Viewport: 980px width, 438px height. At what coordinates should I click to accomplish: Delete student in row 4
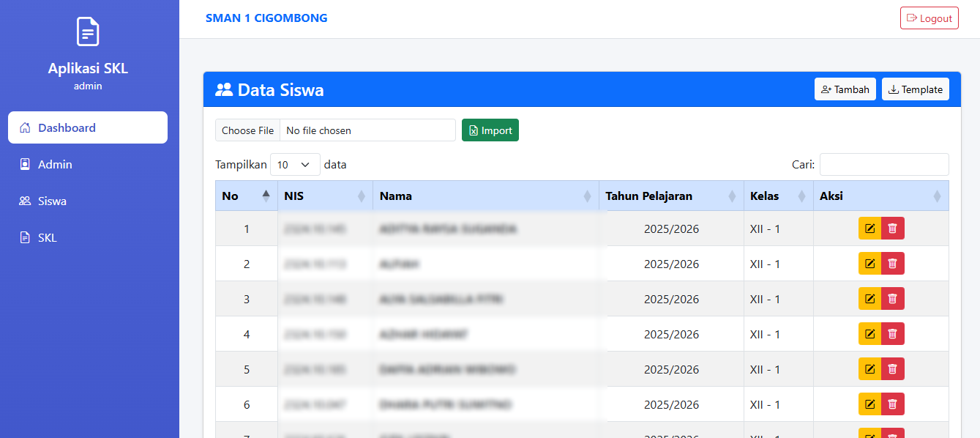pyautogui.click(x=893, y=334)
